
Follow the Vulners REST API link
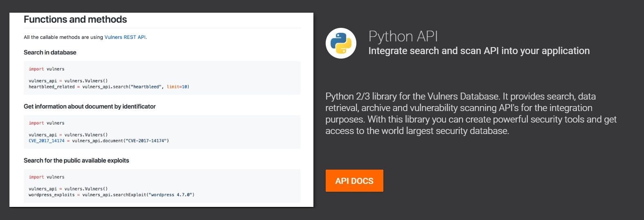[125, 37]
